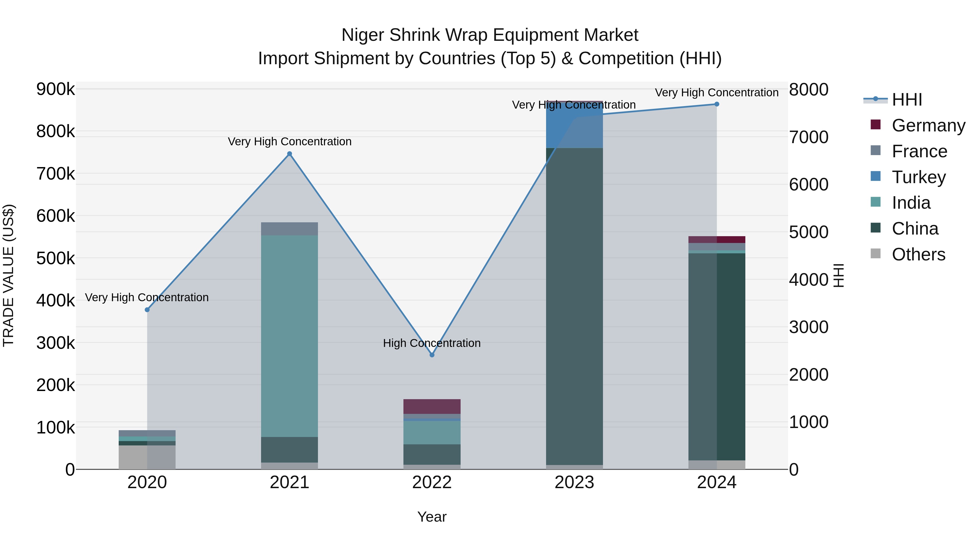Click the 4000 right axis tick label
This screenshot has width=980, height=551.
(x=809, y=279)
